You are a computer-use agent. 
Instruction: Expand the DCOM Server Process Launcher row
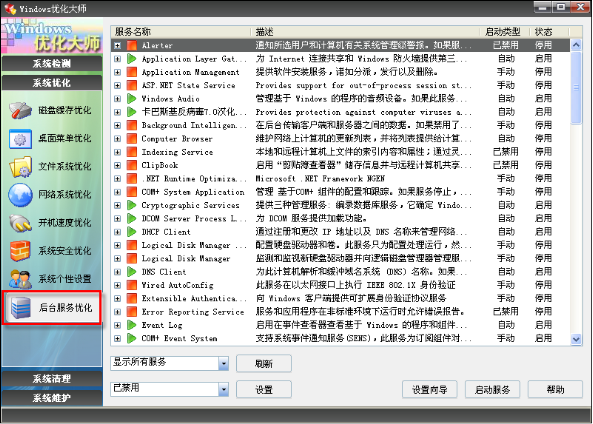coord(117,219)
